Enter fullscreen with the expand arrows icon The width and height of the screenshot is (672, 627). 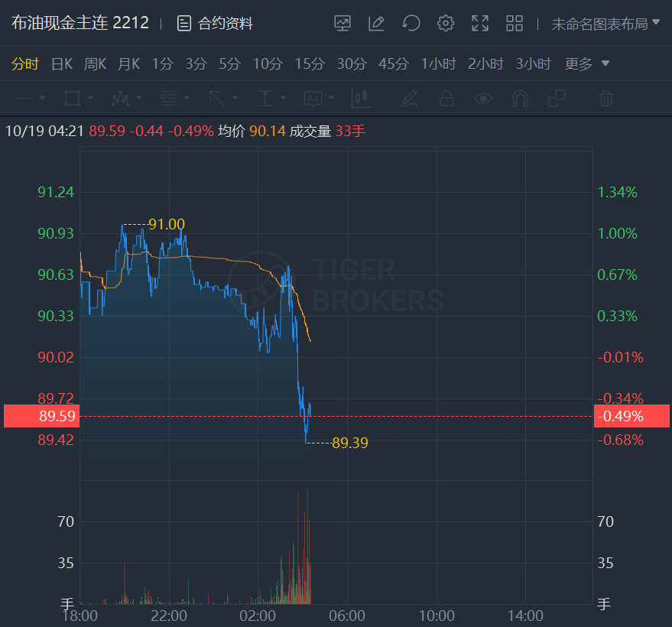pos(480,24)
